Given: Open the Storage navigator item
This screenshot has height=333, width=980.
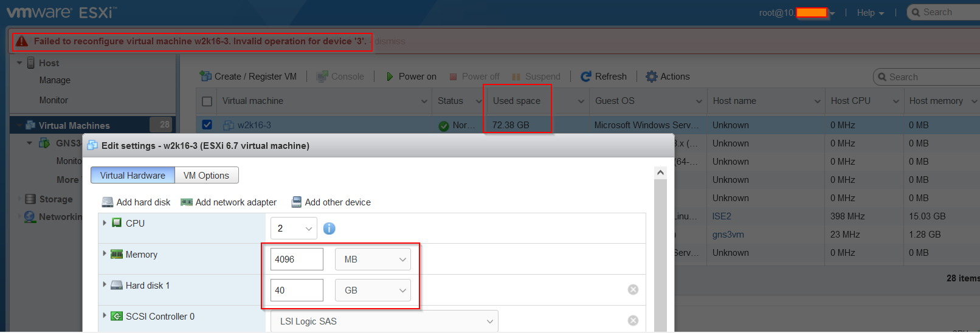Looking at the screenshot, I should pos(56,199).
